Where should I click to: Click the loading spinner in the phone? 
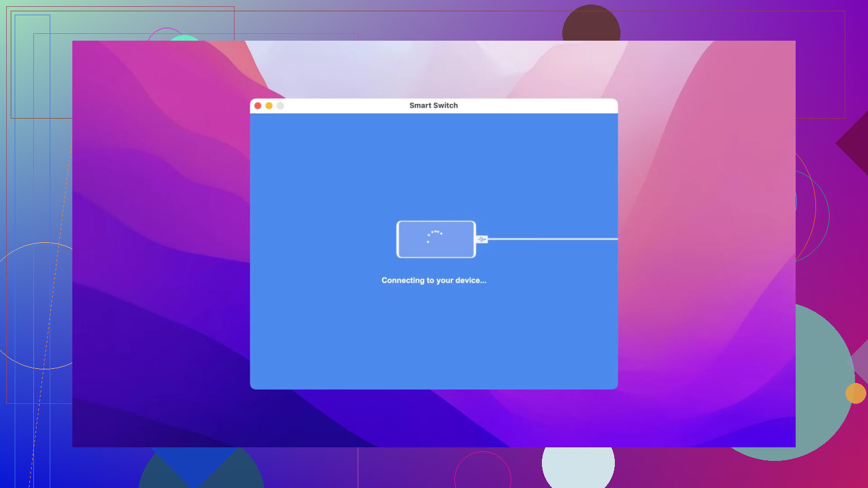[435, 237]
